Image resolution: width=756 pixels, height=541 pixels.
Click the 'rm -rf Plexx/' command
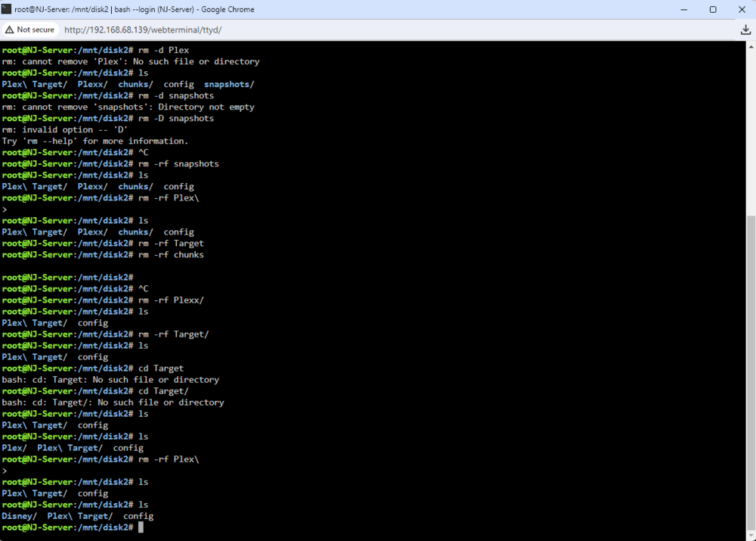(x=171, y=300)
